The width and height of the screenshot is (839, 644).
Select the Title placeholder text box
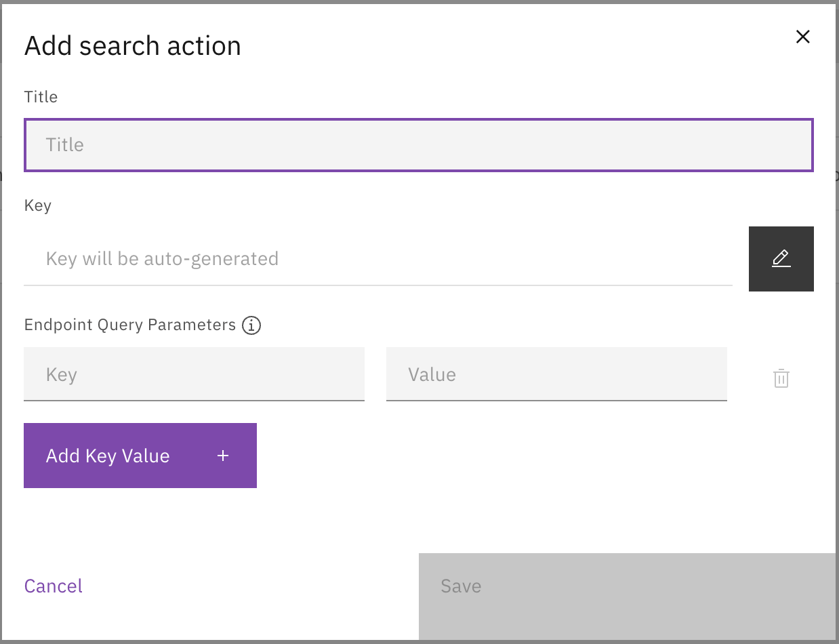(419, 144)
